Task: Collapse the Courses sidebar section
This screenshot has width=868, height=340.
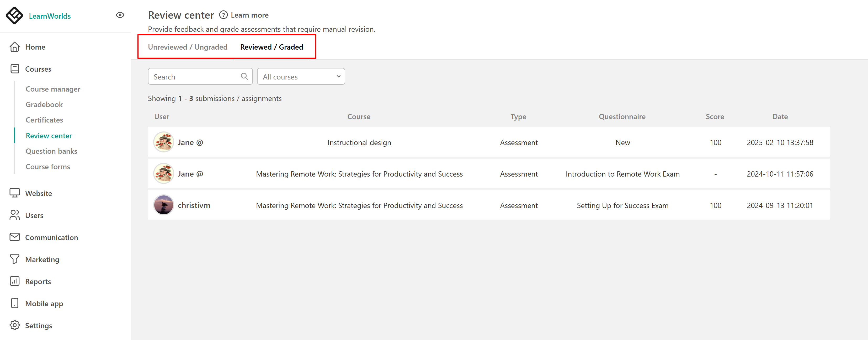Action: tap(38, 69)
